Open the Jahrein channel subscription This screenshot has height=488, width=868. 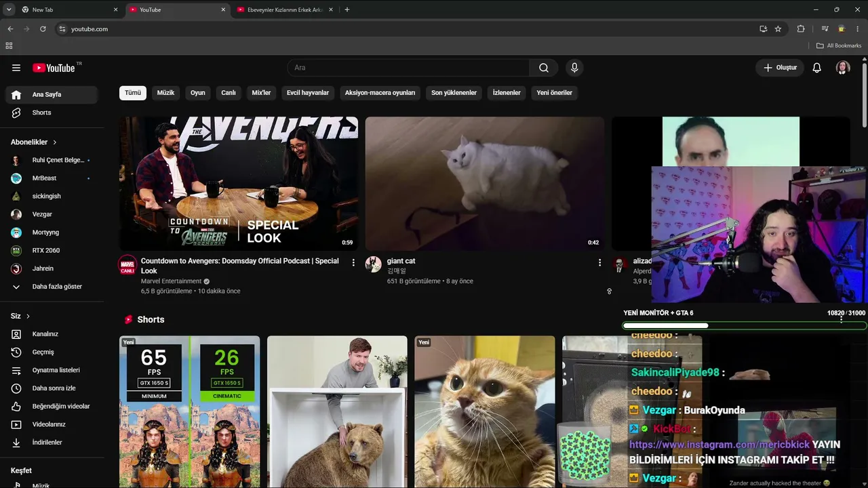[x=52, y=268]
